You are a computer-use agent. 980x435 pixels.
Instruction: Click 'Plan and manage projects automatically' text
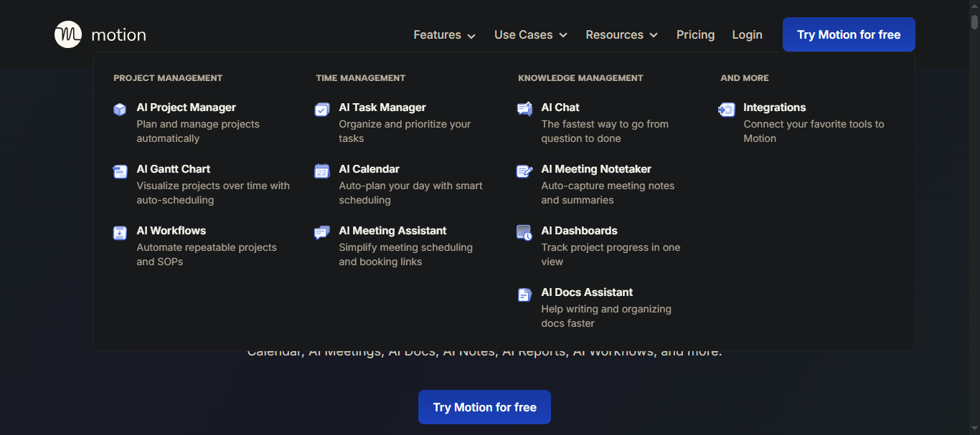(198, 131)
